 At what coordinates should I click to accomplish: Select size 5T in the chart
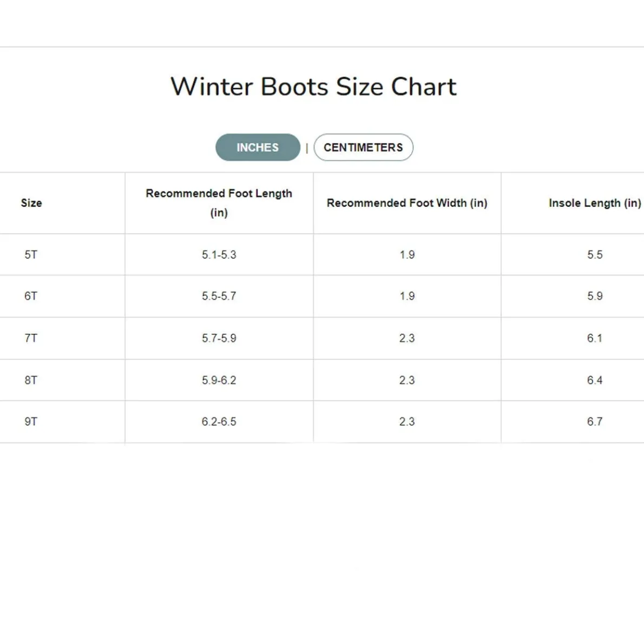pyautogui.click(x=31, y=254)
